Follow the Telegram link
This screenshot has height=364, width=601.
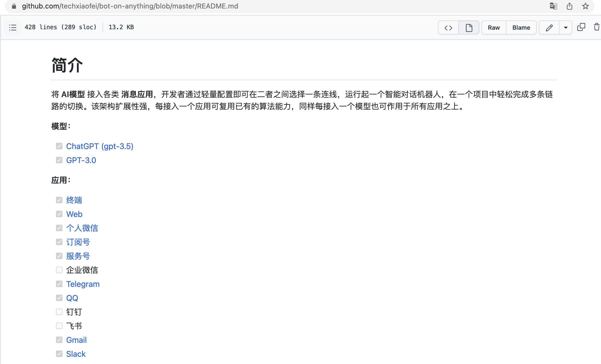(x=83, y=284)
